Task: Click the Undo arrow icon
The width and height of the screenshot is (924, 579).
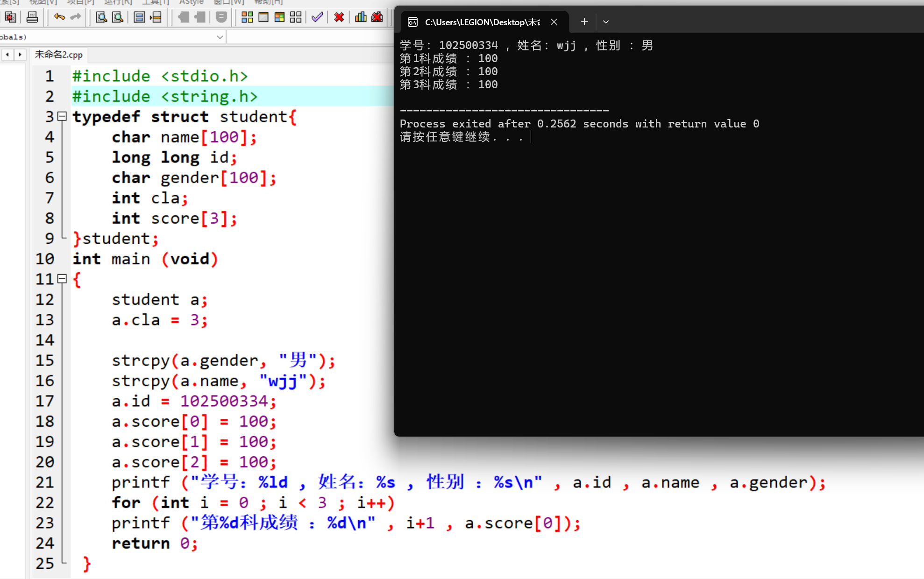Action: pos(59,17)
